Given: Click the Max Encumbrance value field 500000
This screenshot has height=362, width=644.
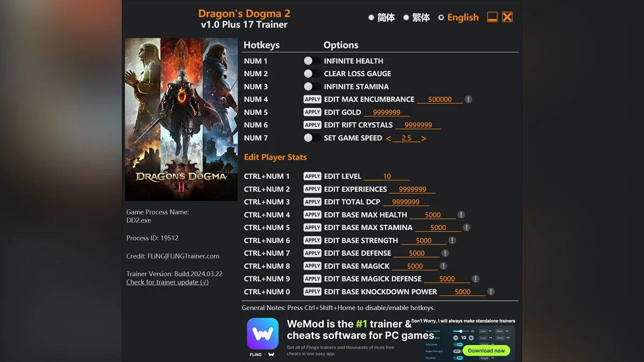Looking at the screenshot, I should coord(440,99).
